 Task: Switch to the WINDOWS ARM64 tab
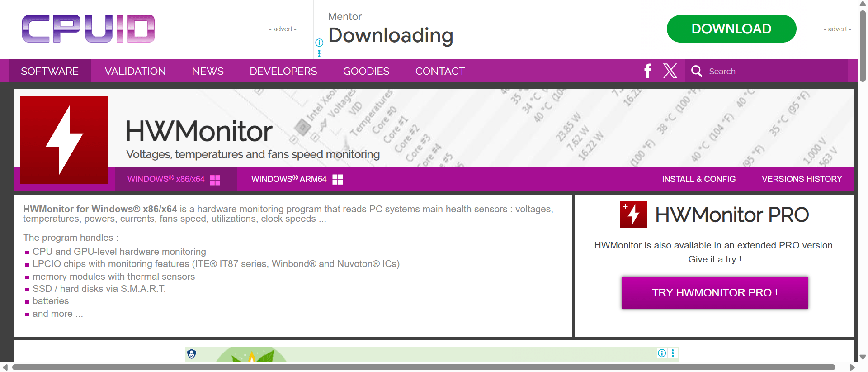297,179
